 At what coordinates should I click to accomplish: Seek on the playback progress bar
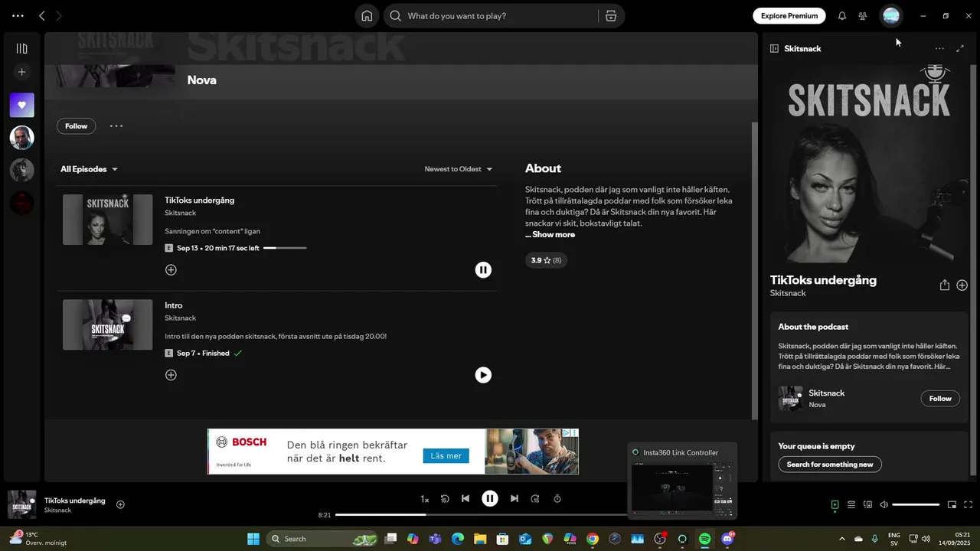pos(481,514)
